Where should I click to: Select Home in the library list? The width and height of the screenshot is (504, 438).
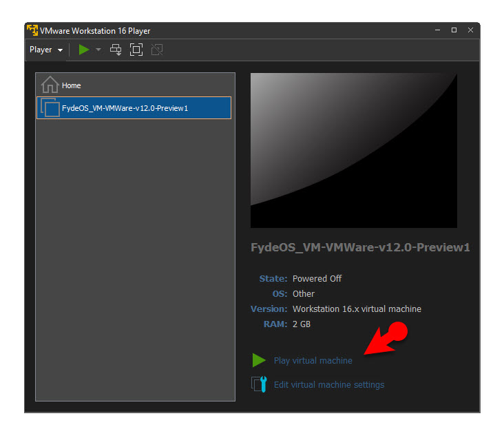[x=135, y=85]
